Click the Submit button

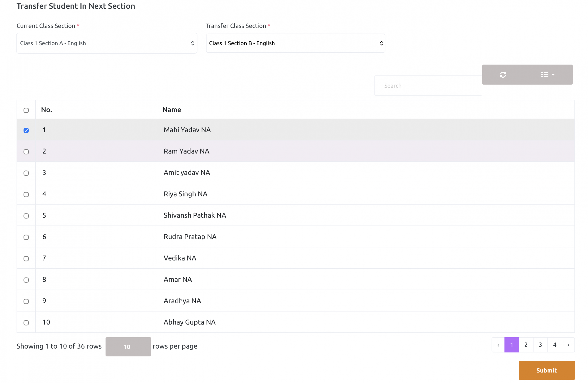tap(546, 370)
